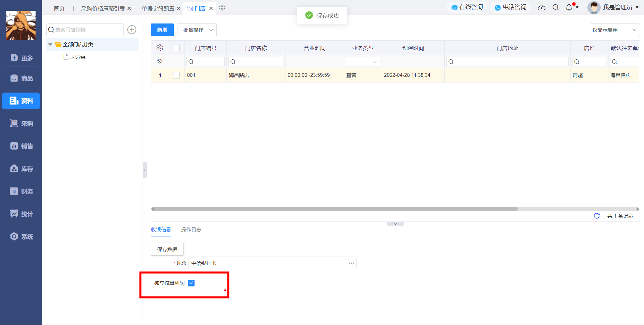Switch to the 单据字段配置 tab
Viewport: 644px width, 325px height.
158,8
